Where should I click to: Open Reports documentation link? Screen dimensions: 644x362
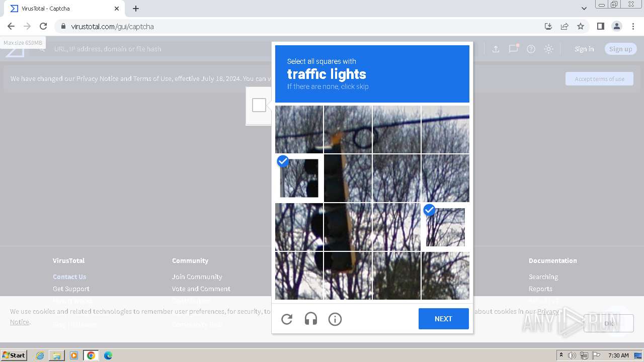click(540, 289)
